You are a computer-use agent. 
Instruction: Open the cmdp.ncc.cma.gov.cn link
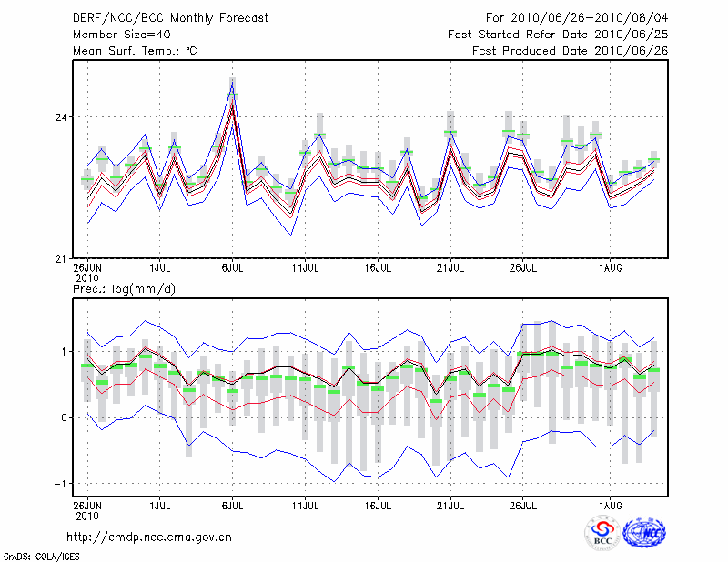(x=149, y=537)
